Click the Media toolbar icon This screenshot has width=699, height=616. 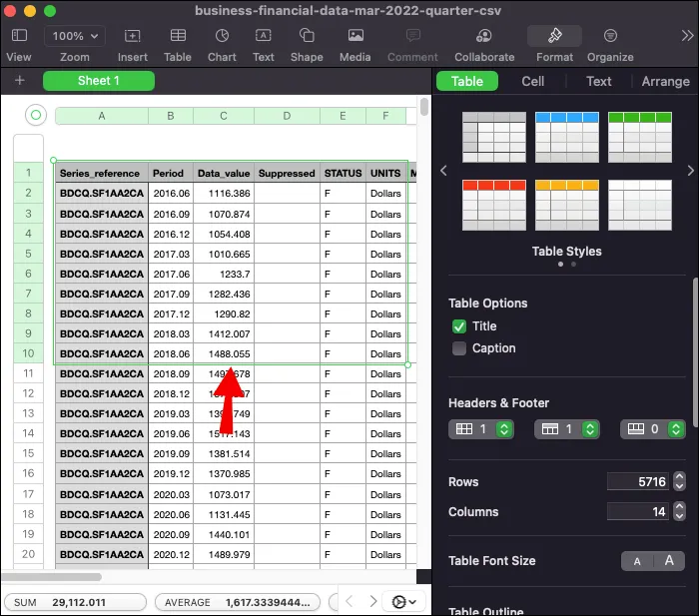tap(354, 36)
